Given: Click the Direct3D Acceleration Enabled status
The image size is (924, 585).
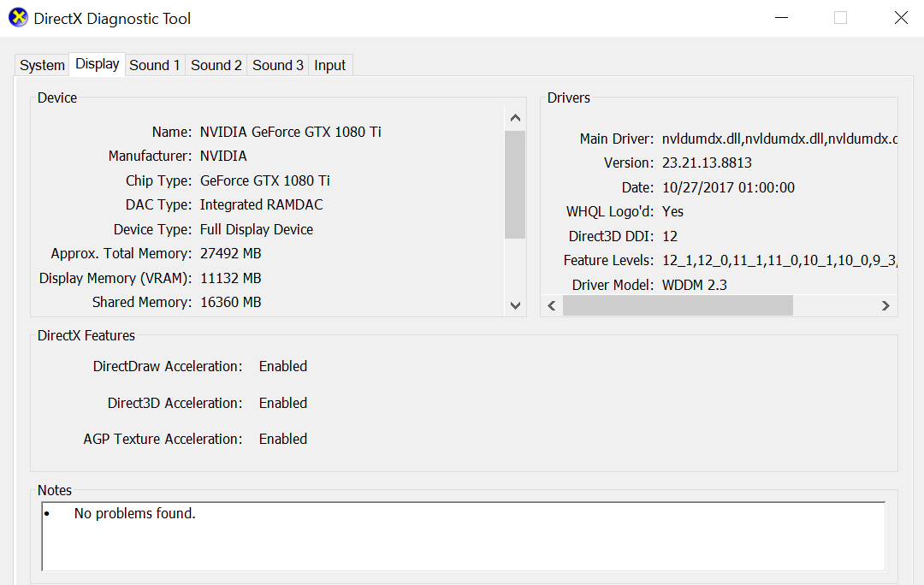Looking at the screenshot, I should pos(283,403).
